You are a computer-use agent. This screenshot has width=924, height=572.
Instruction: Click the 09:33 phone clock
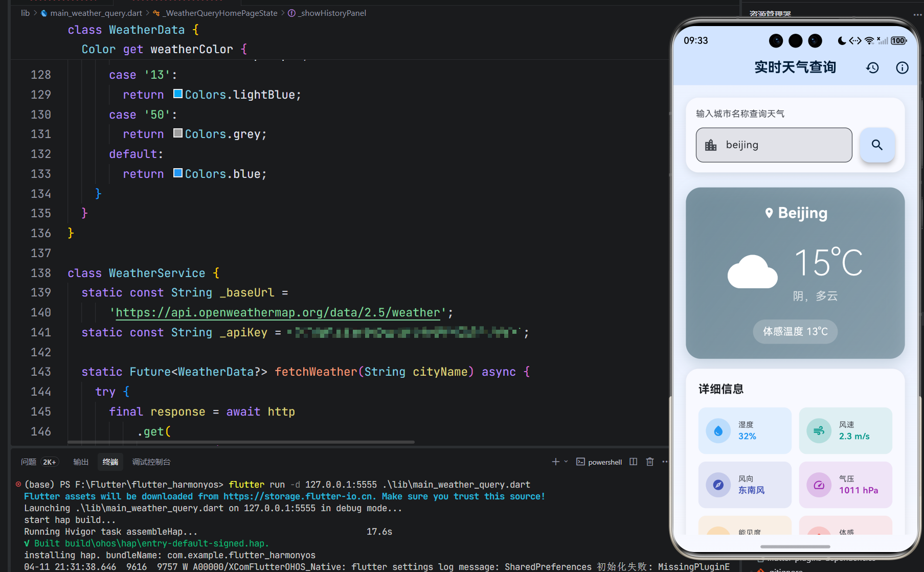[x=696, y=40]
